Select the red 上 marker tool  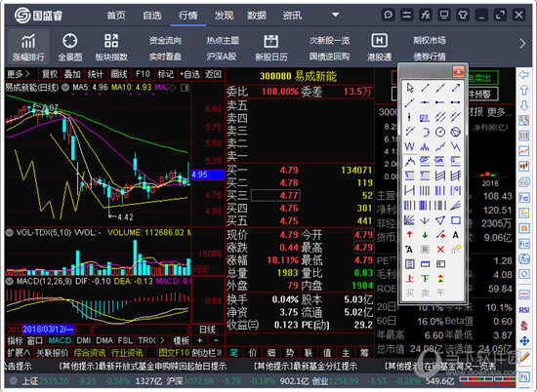click(410, 279)
